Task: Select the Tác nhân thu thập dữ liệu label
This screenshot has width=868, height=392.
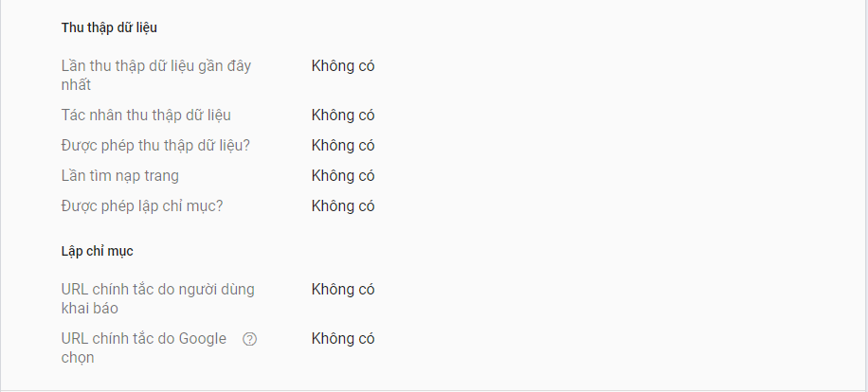Action: [146, 115]
